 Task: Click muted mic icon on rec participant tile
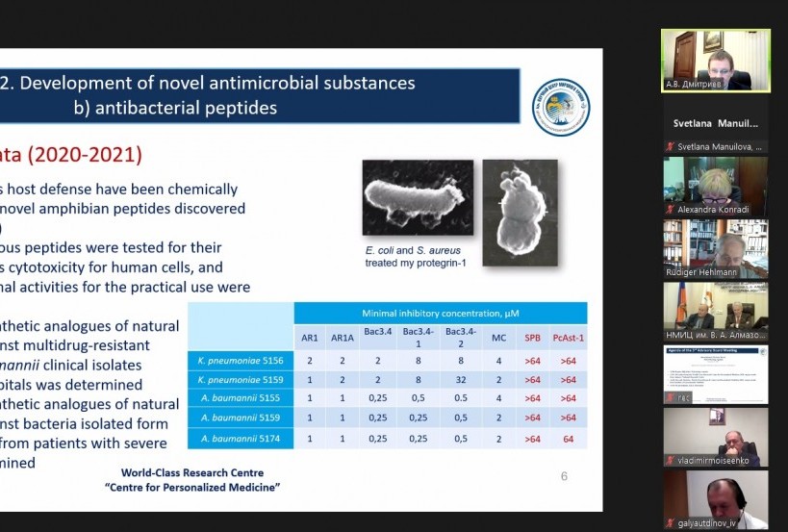point(668,397)
